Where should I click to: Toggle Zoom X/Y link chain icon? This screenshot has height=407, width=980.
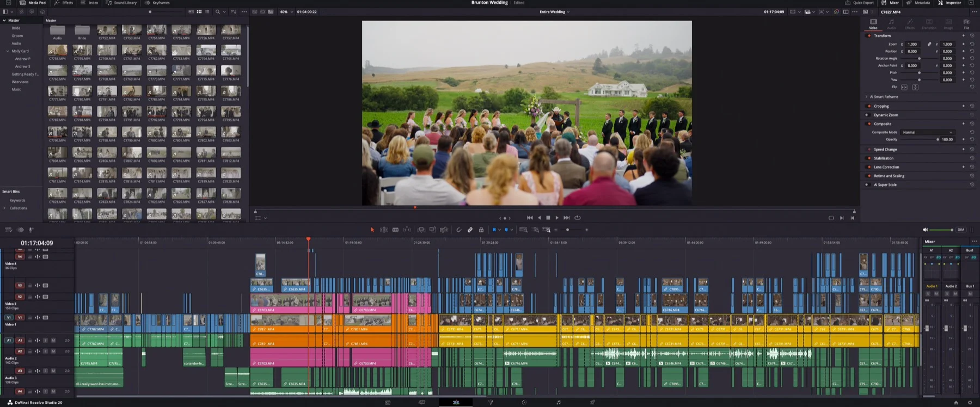[929, 44]
